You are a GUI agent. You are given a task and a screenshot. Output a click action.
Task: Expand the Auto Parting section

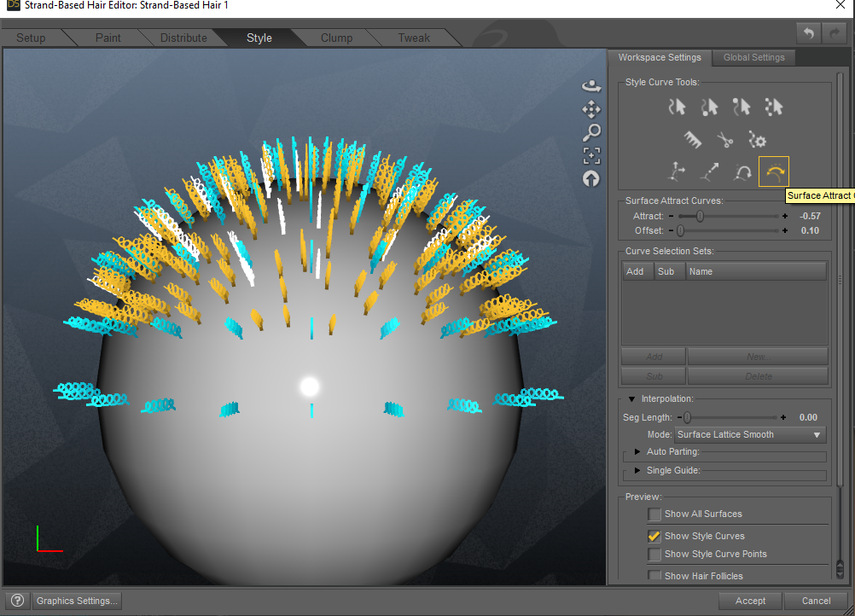(637, 451)
